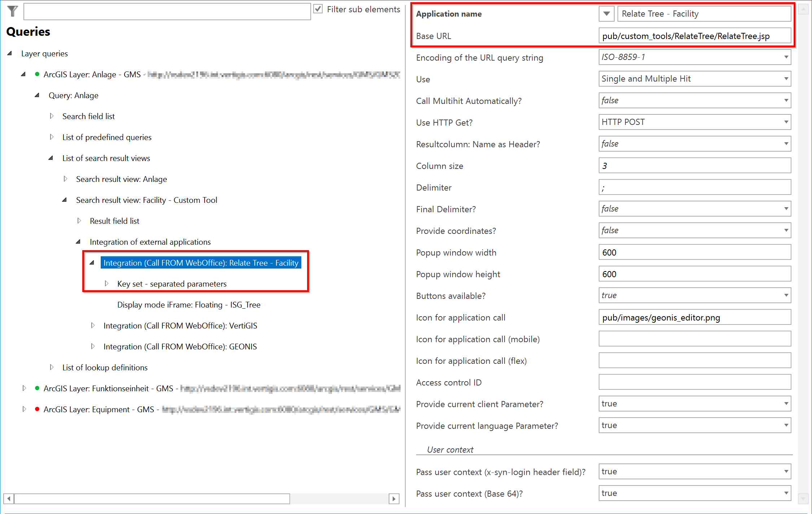Click the filter funnel icon
This screenshot has width=812, height=514.
point(12,11)
